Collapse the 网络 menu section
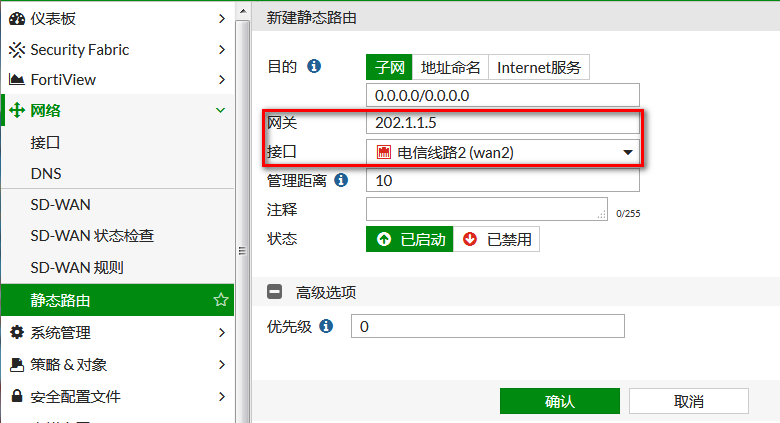 click(x=221, y=110)
